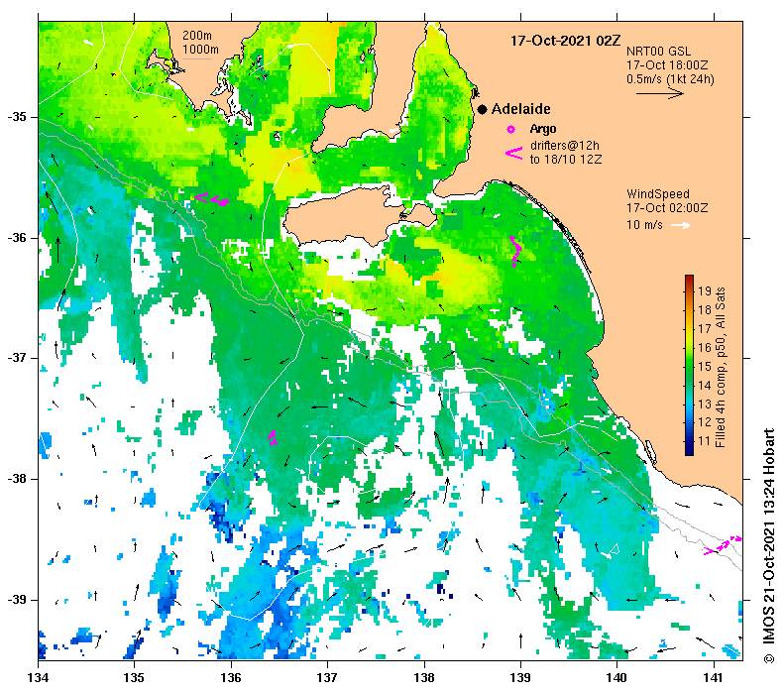
Task: Click the WindSpeed label text
Action: point(658,194)
